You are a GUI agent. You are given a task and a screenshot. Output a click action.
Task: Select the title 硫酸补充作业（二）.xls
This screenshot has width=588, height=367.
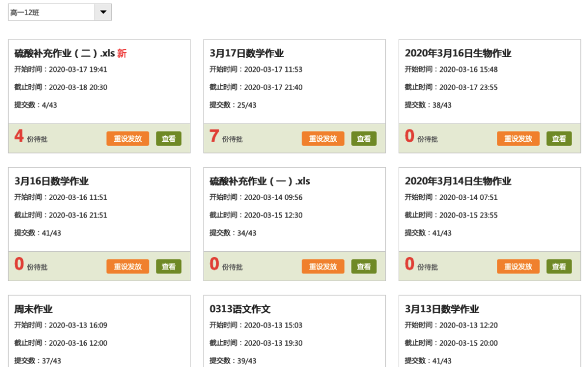click(x=65, y=54)
